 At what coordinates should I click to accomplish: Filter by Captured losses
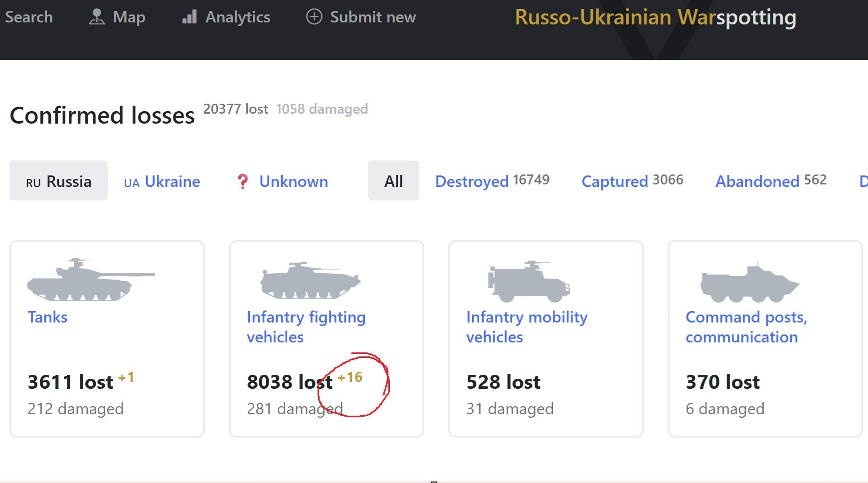(x=615, y=181)
